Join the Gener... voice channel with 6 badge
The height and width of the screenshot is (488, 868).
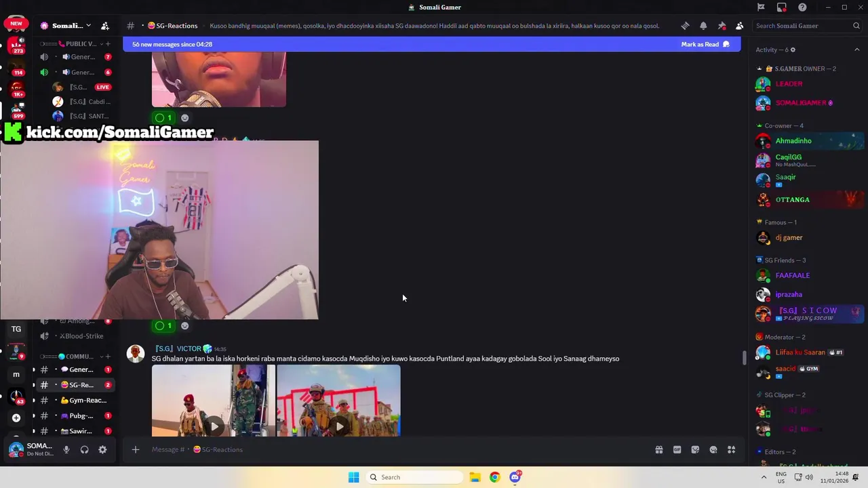tap(76, 73)
